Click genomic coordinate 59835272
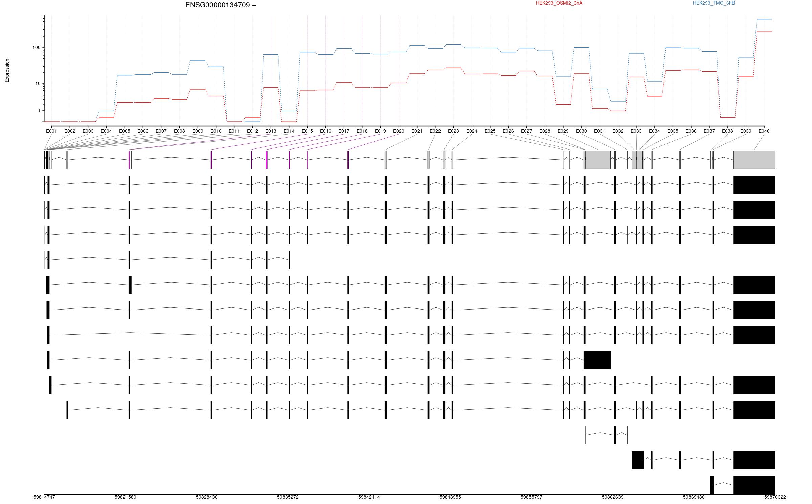 point(288,497)
